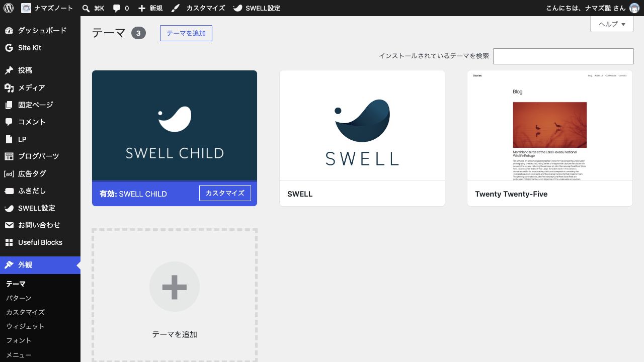Click the 外観 brush icon
Screen dimensions: 644x362
point(9,265)
